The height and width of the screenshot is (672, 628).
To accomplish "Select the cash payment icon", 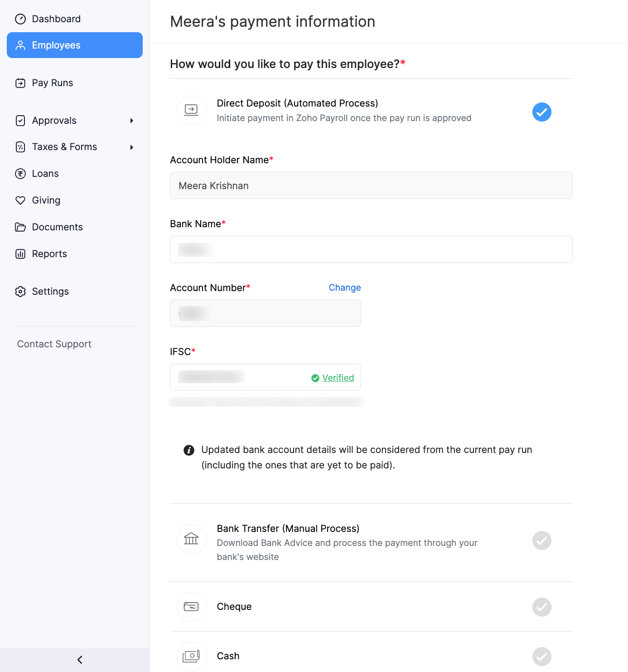I will [x=191, y=656].
